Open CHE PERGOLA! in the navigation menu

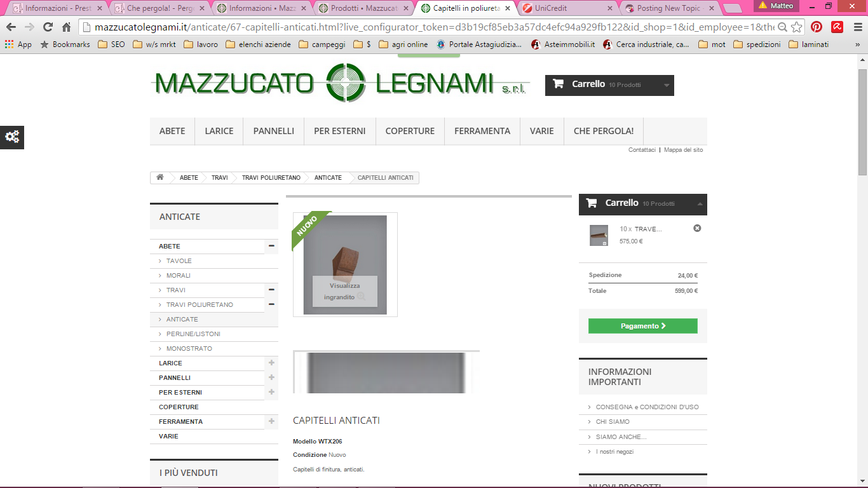point(604,131)
